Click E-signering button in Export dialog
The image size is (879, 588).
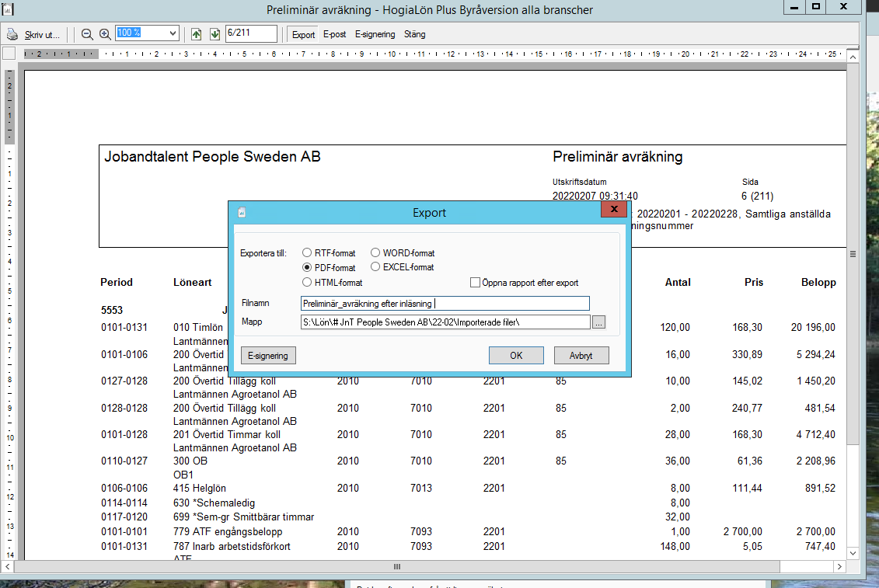pyautogui.click(x=268, y=355)
